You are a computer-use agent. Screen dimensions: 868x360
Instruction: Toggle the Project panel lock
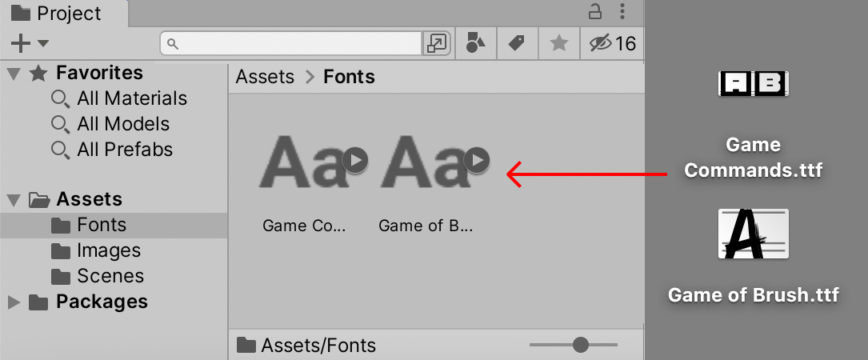[x=595, y=12]
